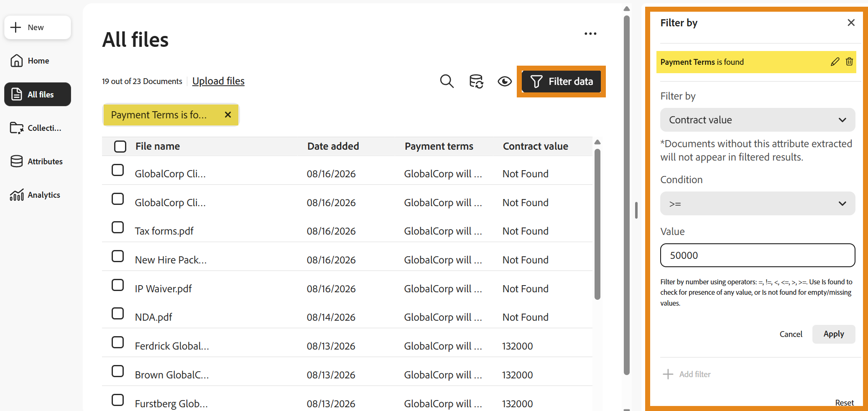Tick the select-all checkbox in header
The width and height of the screenshot is (868, 411).
coord(120,146)
